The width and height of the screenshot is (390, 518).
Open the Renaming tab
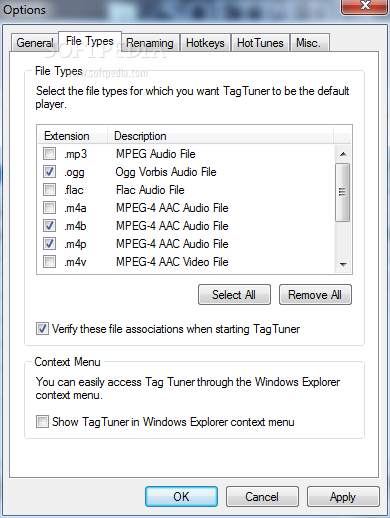coord(150,43)
